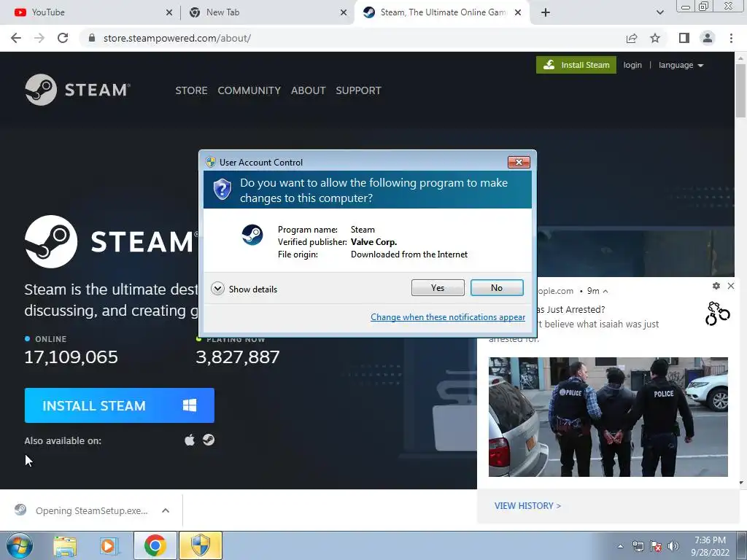Click the UAC shield taskbar icon
The image size is (747, 560).
click(x=201, y=545)
